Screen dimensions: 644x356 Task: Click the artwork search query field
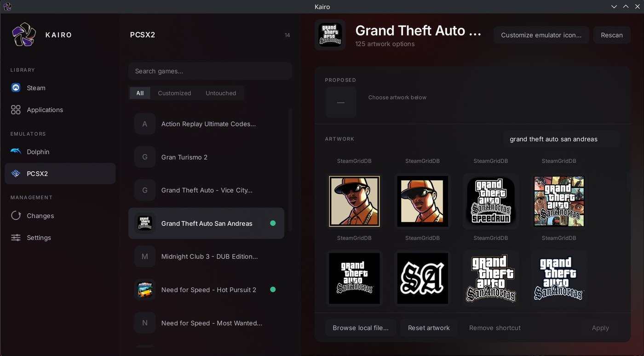(561, 139)
